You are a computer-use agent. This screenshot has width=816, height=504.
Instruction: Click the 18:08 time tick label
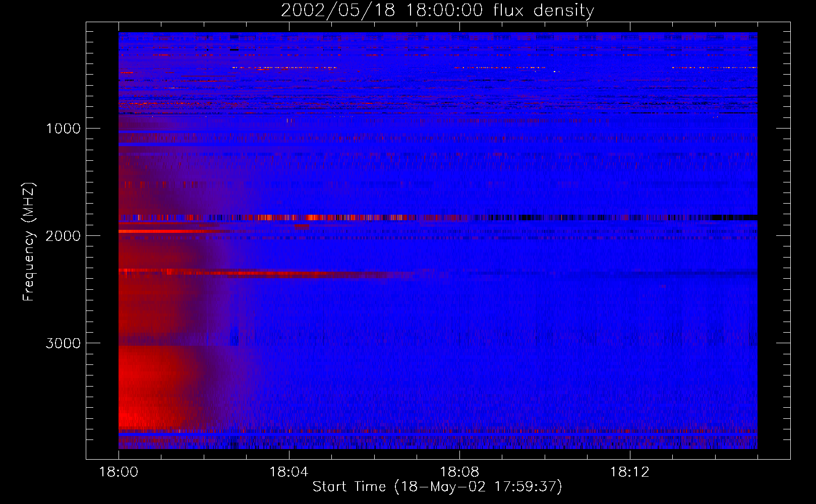[459, 472]
